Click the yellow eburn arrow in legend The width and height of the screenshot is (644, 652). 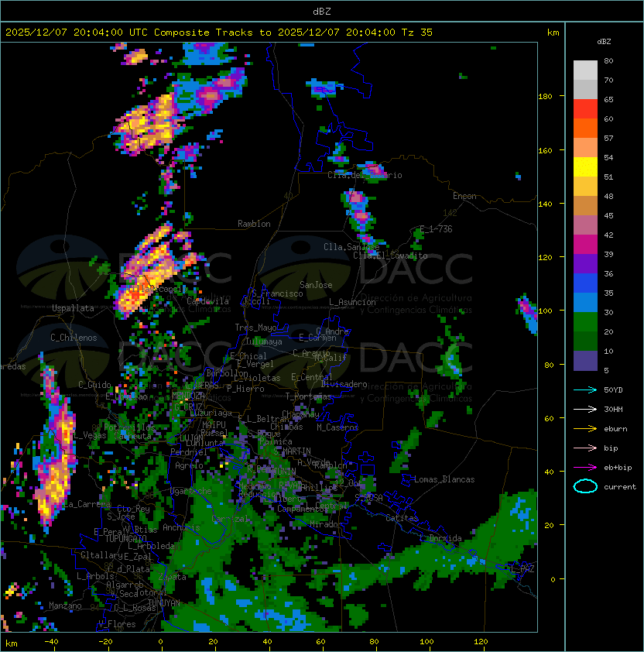pyautogui.click(x=585, y=428)
